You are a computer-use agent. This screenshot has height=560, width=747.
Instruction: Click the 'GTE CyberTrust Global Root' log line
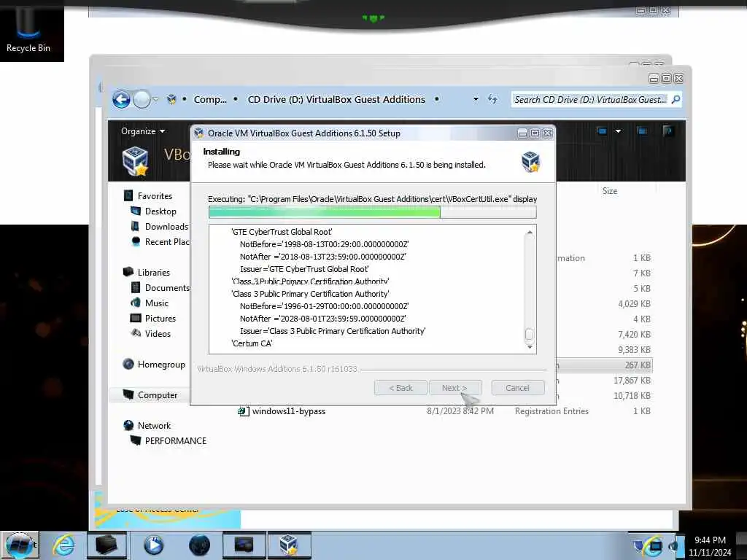pos(282,232)
